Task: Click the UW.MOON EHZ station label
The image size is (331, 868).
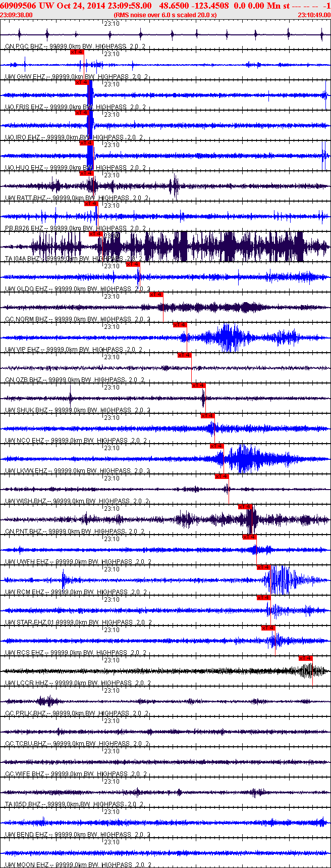Action: (x=26, y=865)
